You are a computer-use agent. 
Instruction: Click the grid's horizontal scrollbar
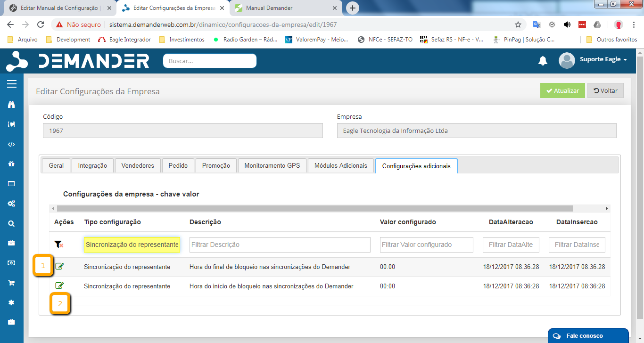point(315,208)
